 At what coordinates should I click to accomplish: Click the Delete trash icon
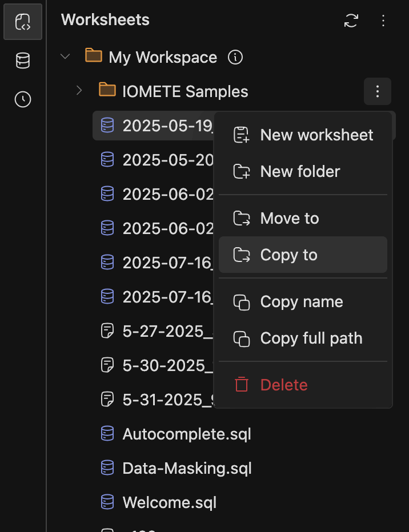point(240,385)
